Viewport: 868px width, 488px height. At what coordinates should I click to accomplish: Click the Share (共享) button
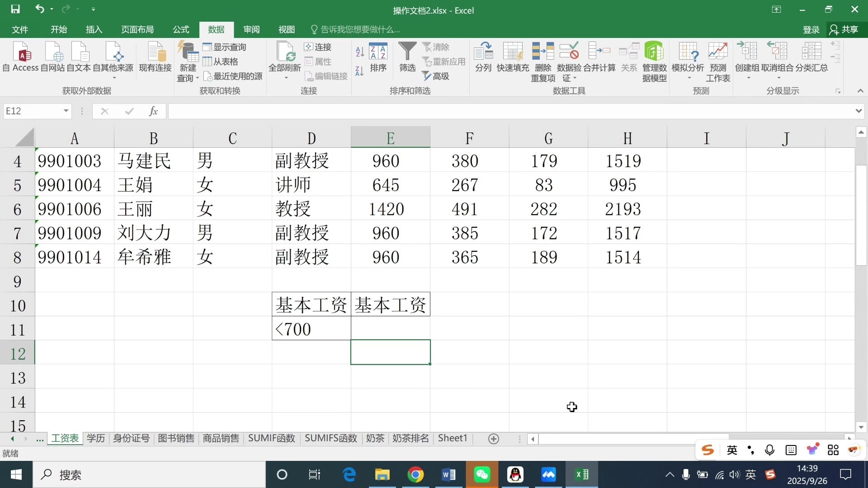[844, 30]
